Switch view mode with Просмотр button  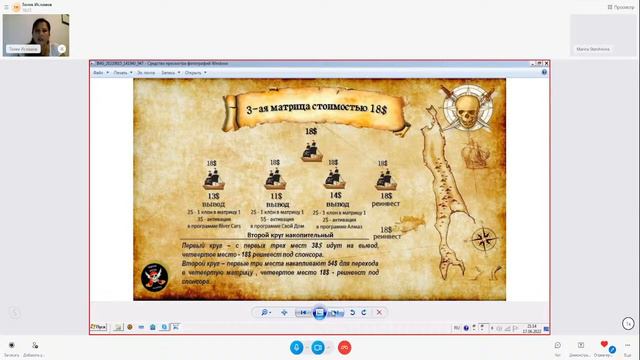pos(621,7)
